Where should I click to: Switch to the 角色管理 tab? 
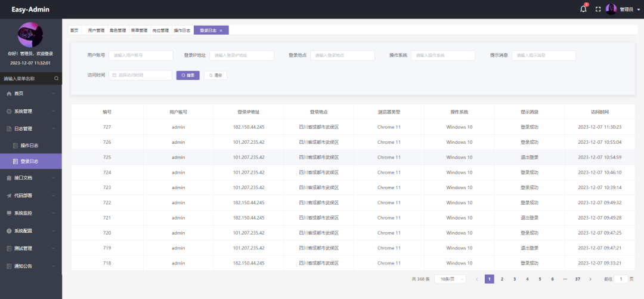pos(117,30)
